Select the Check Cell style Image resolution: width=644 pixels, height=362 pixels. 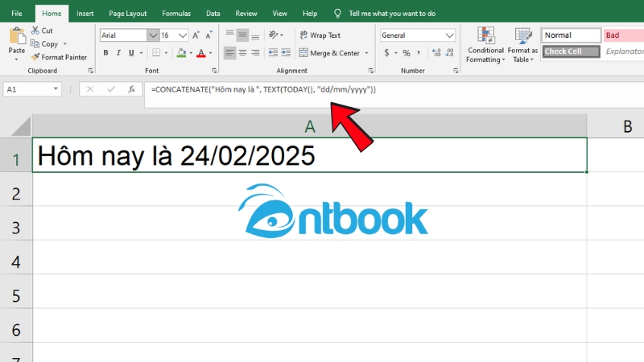tap(571, 51)
